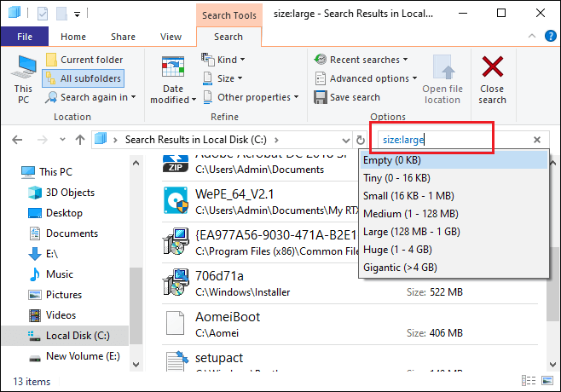Click the New folder quick access icon
Image resolution: width=561 pixels, height=392 pixels.
61,14
